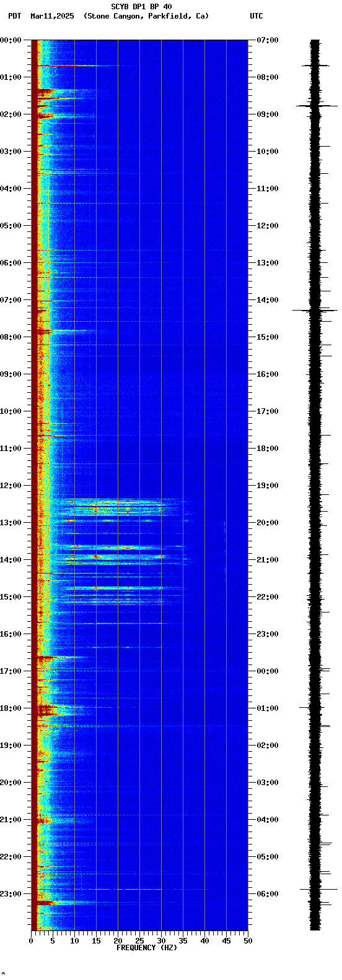Image resolution: width=342 pixels, height=980 pixels.
Task: Click the PDT time label '09:00' on left axis
Action: point(11,374)
